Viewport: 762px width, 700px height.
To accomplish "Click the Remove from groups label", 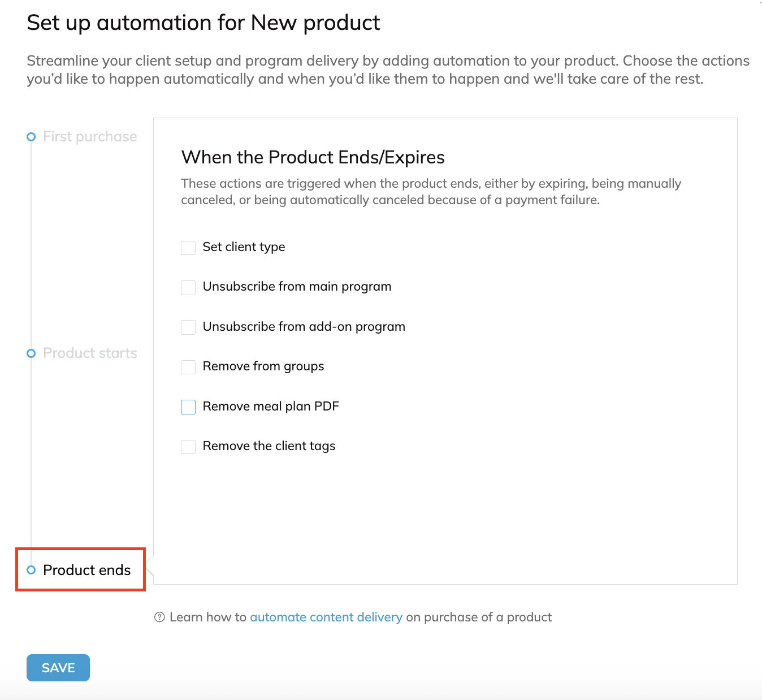I will [x=263, y=366].
